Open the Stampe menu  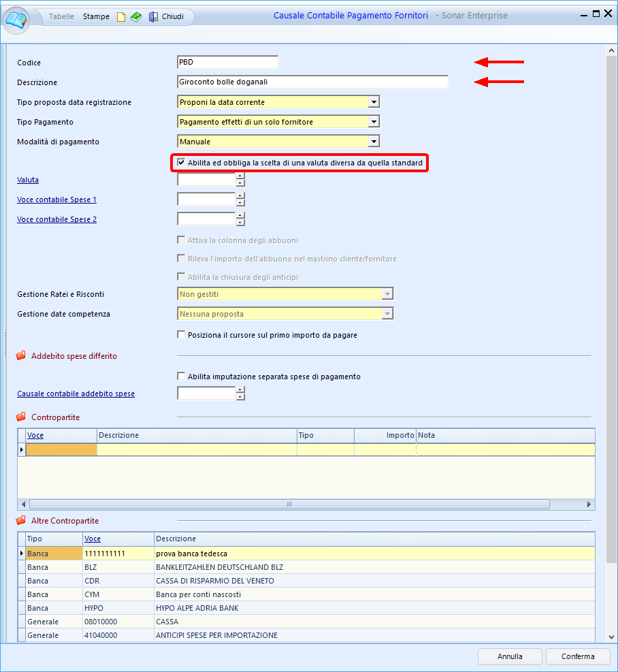96,17
